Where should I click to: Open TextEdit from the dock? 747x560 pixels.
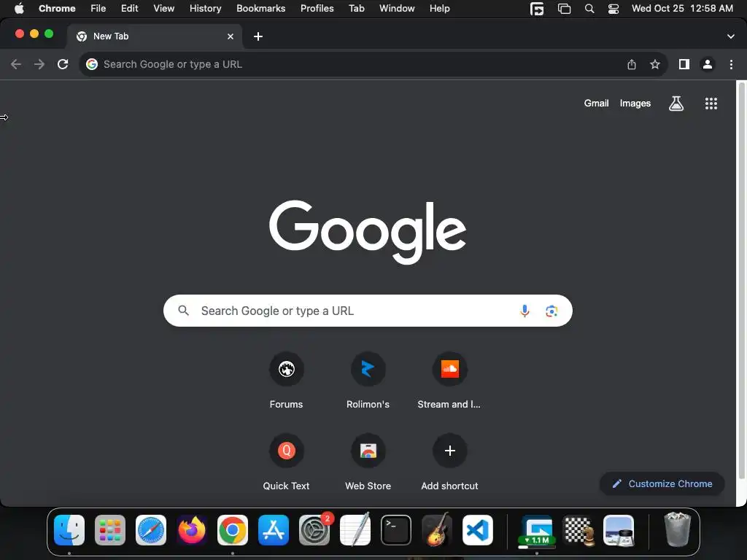355,530
